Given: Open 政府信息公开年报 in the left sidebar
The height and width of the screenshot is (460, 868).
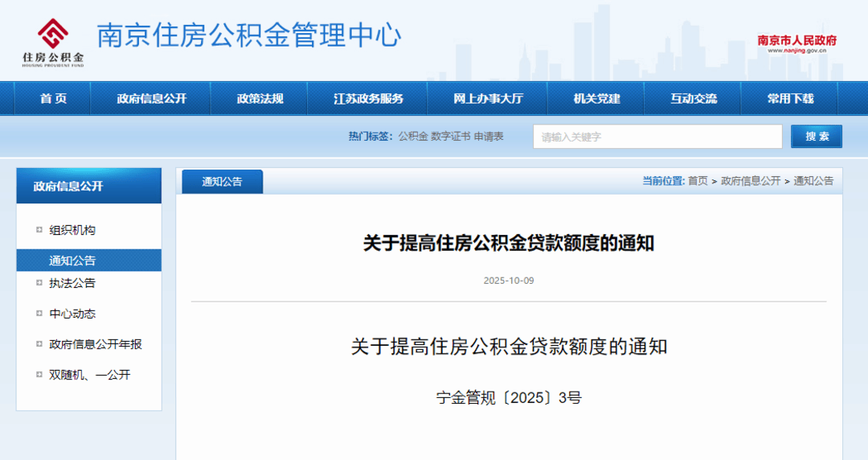Looking at the screenshot, I should pyautogui.click(x=95, y=344).
